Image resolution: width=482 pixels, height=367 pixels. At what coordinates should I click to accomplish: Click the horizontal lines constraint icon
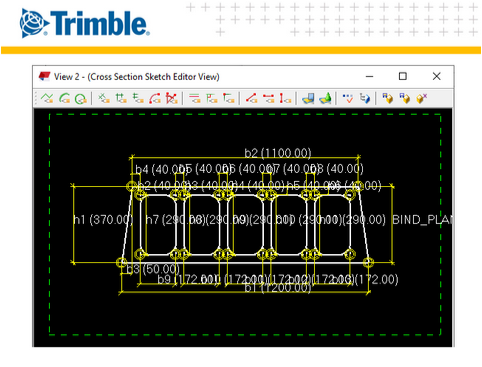194,98
